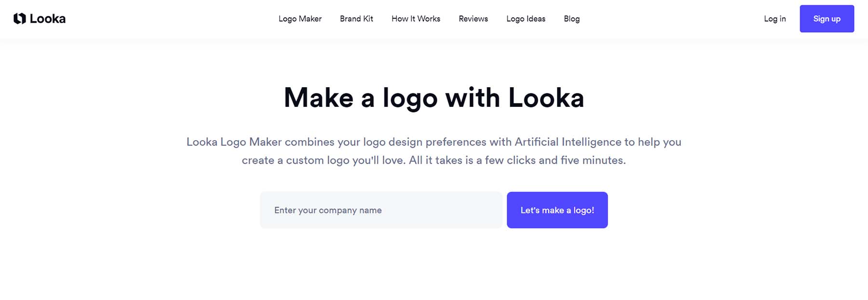Select the purple Sign up button top right

click(827, 19)
